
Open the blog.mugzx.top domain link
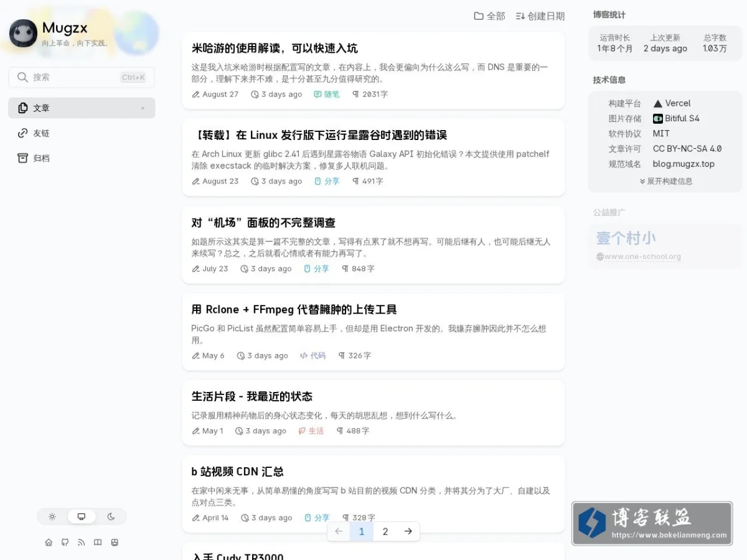click(684, 164)
